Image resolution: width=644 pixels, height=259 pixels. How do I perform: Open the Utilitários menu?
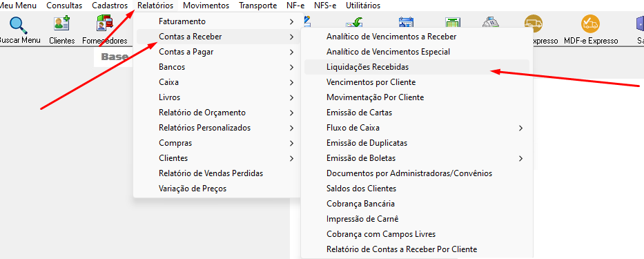click(x=363, y=6)
